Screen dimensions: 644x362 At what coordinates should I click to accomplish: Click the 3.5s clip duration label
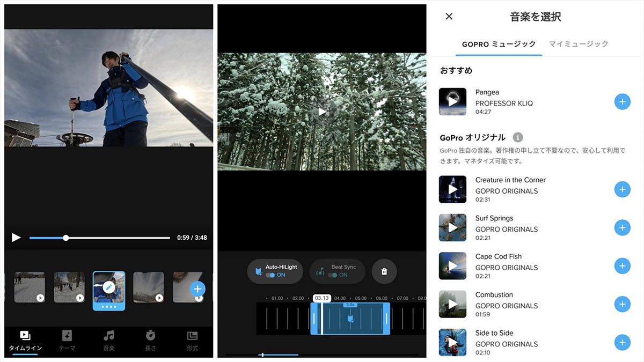350,305
